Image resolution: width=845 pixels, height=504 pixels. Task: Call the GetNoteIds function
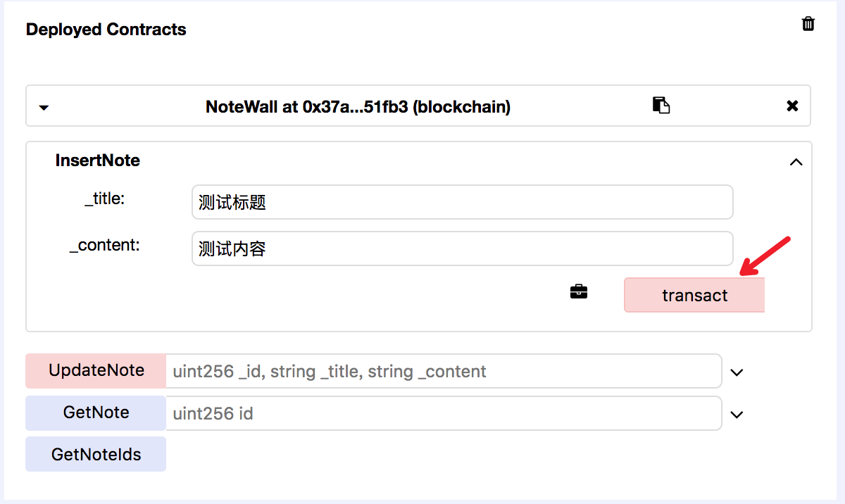pyautogui.click(x=96, y=454)
